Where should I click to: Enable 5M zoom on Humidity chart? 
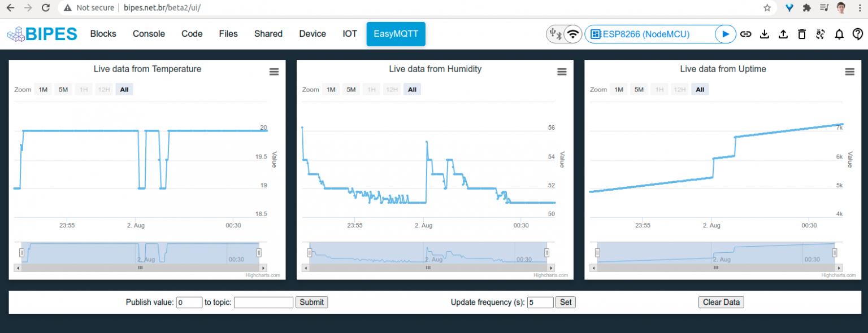[x=350, y=89]
